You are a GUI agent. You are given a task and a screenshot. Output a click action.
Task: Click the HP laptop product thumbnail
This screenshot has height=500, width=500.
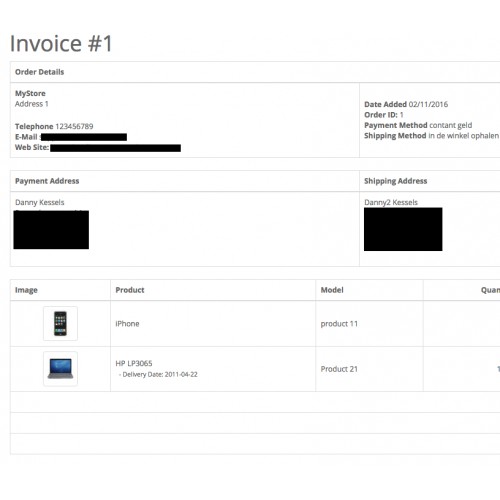[x=60, y=369]
